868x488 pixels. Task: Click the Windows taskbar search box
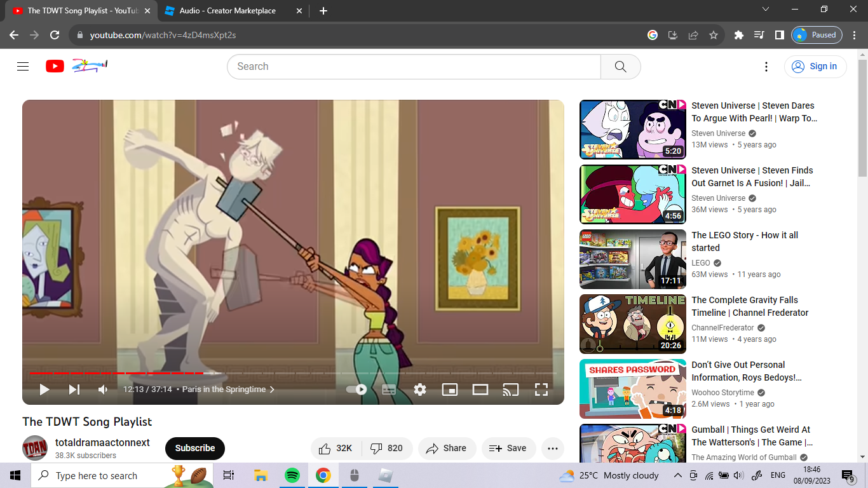pos(122,475)
